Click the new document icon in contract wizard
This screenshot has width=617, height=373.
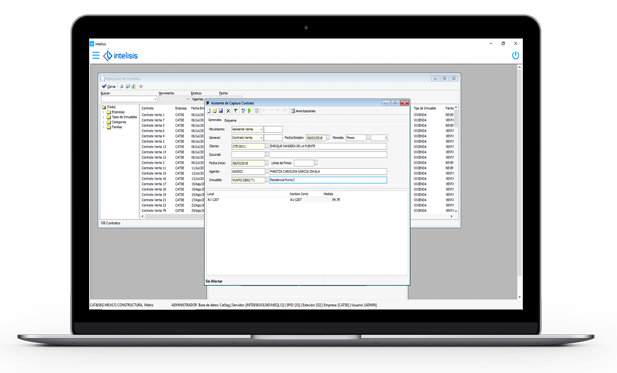coord(209,111)
